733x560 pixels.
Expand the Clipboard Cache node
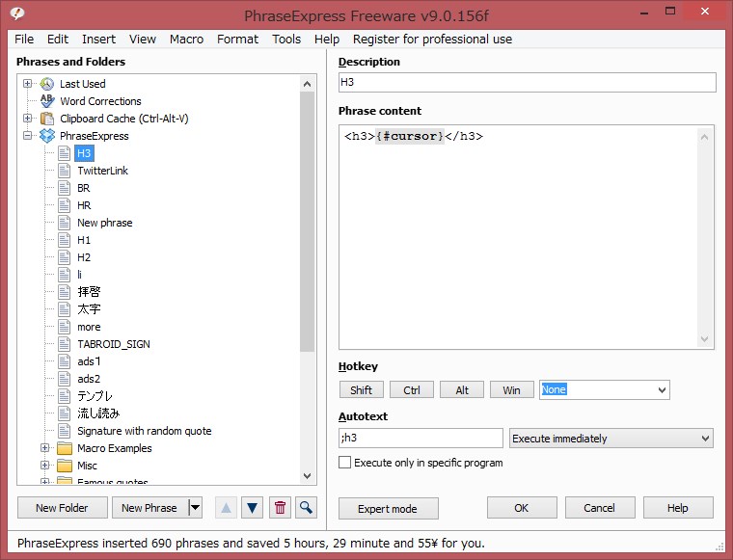tap(28, 119)
